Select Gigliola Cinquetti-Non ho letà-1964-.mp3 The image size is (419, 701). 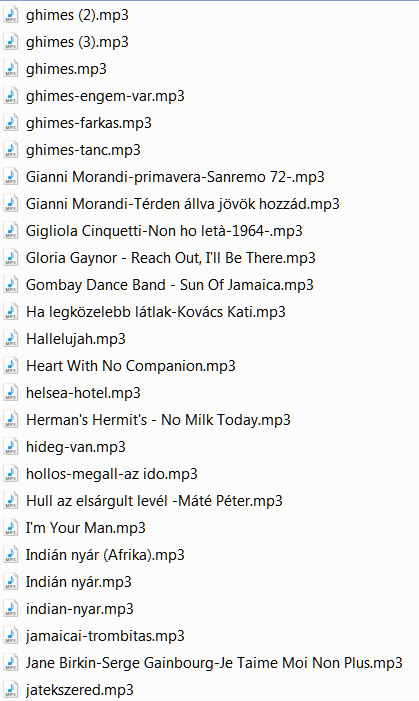164,231
